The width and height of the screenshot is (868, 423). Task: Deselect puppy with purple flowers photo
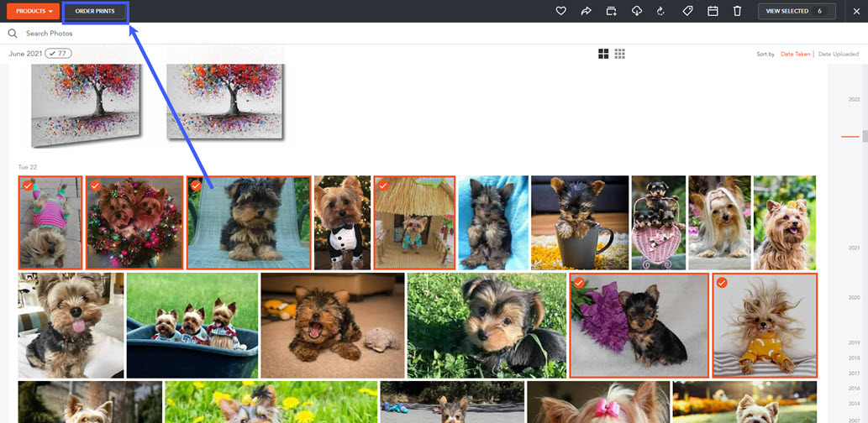(x=579, y=283)
